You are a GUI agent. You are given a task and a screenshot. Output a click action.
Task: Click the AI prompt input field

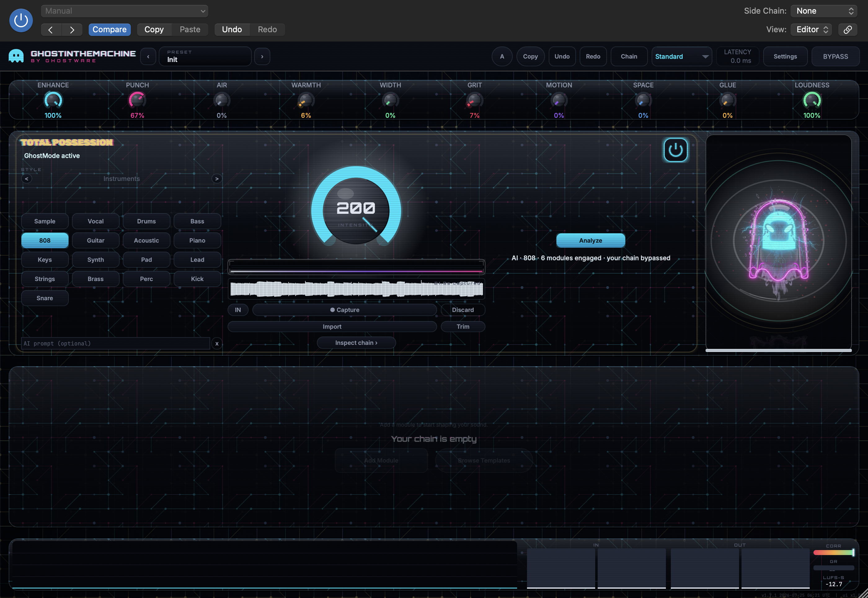115,344
